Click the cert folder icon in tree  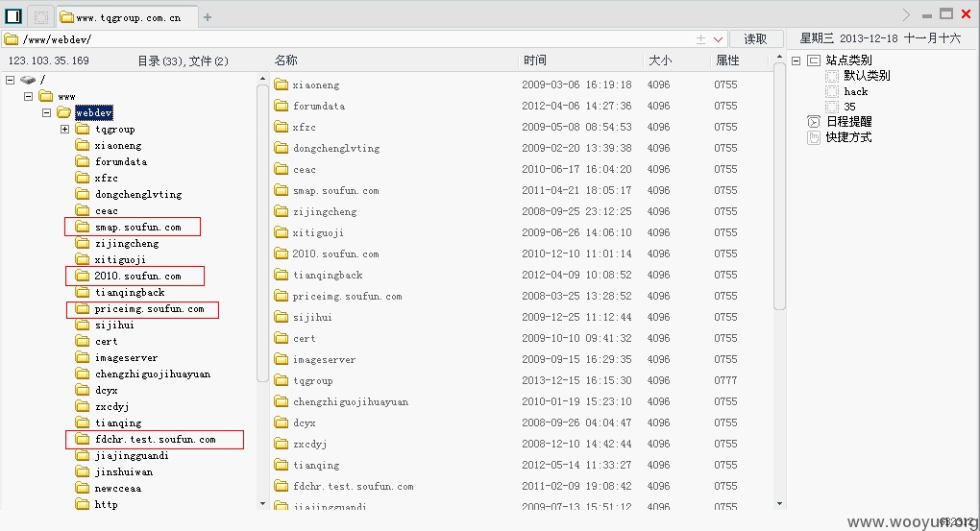tap(83, 341)
